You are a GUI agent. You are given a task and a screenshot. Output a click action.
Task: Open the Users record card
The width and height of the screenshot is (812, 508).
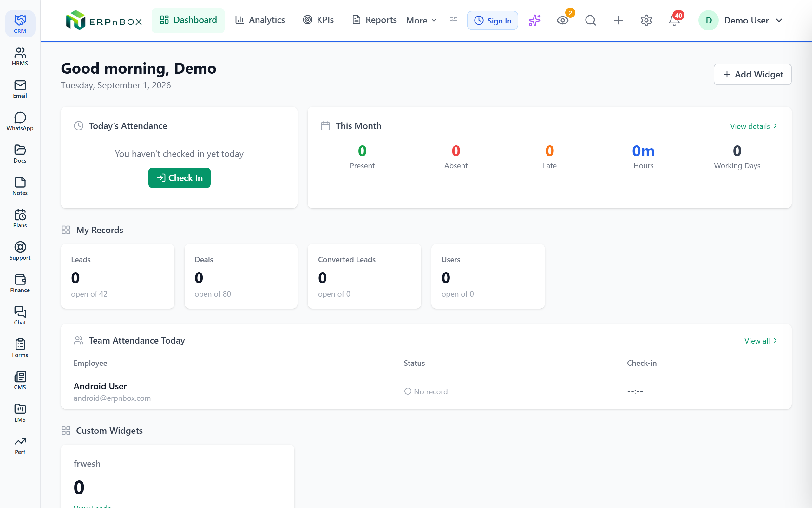488,276
